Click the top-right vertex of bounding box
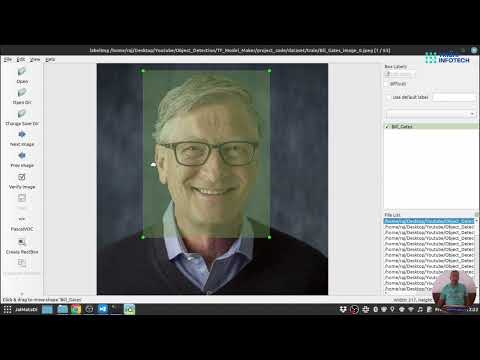Image resolution: width=480 pixels, height=360 pixels. click(269, 71)
